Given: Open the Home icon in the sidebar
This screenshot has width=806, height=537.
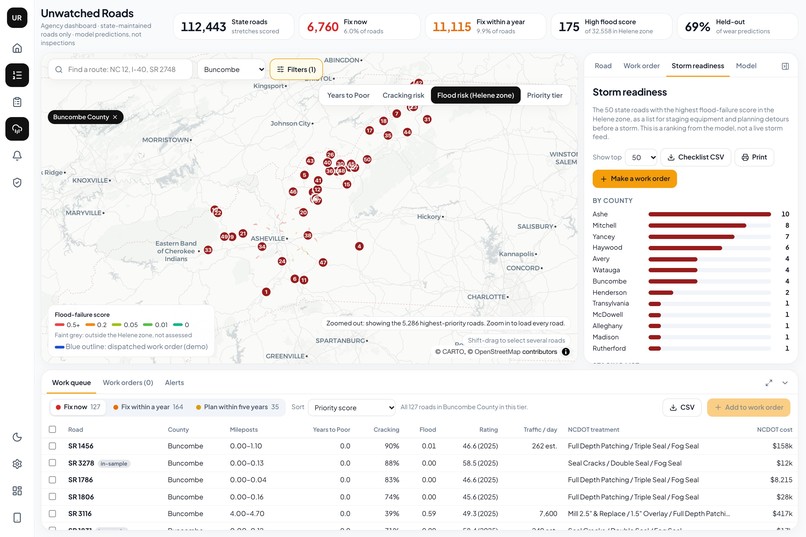Looking at the screenshot, I should click(17, 48).
